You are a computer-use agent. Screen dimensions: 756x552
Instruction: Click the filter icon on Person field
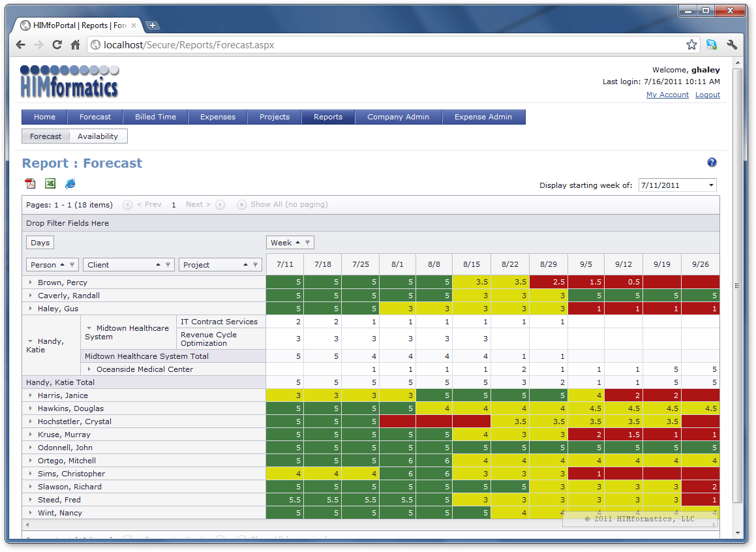coord(72,265)
